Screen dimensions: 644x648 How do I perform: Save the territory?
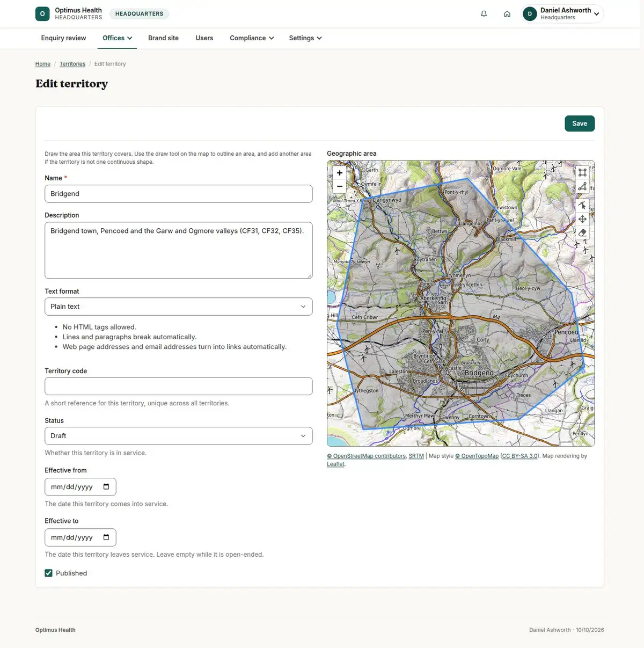point(580,123)
